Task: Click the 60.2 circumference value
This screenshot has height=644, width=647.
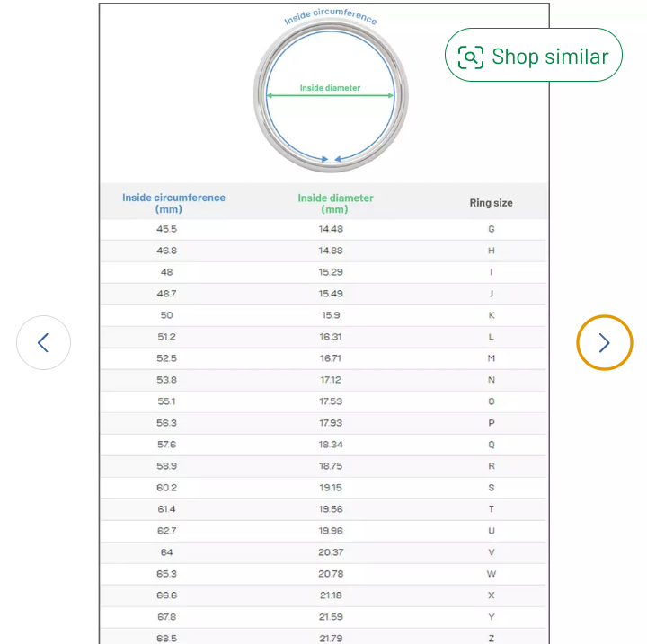Action: (x=167, y=487)
